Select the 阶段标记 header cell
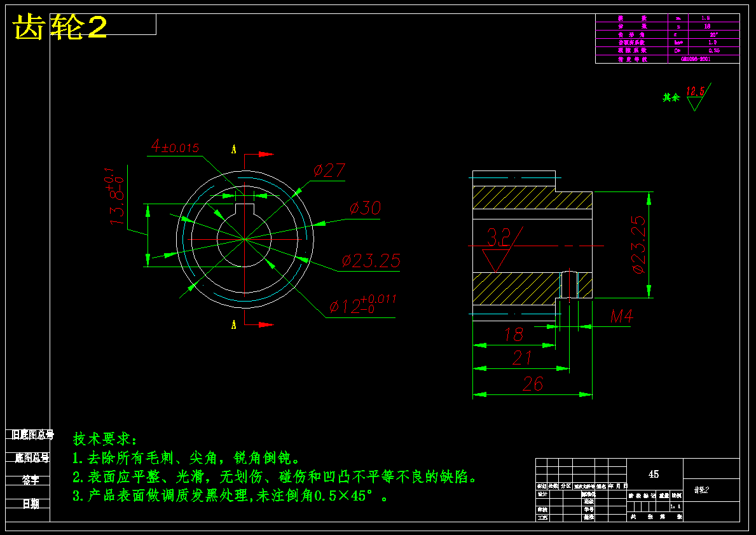 pyautogui.click(x=642, y=496)
